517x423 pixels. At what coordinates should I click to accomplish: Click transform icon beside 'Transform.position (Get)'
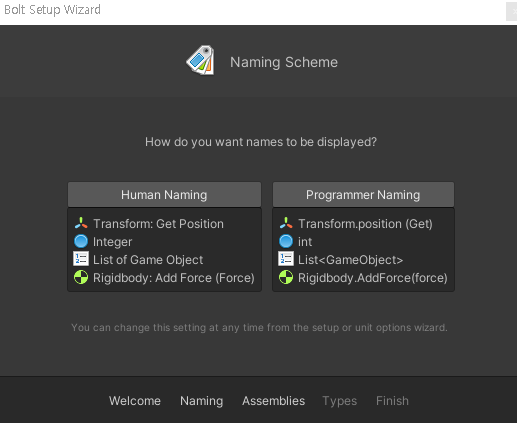[x=286, y=223]
